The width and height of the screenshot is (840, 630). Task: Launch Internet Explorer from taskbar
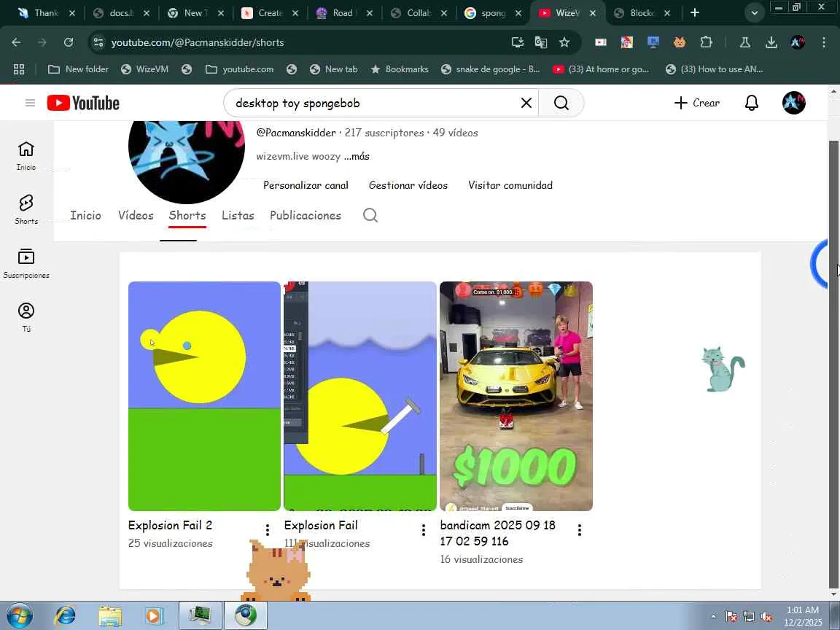[x=65, y=615]
